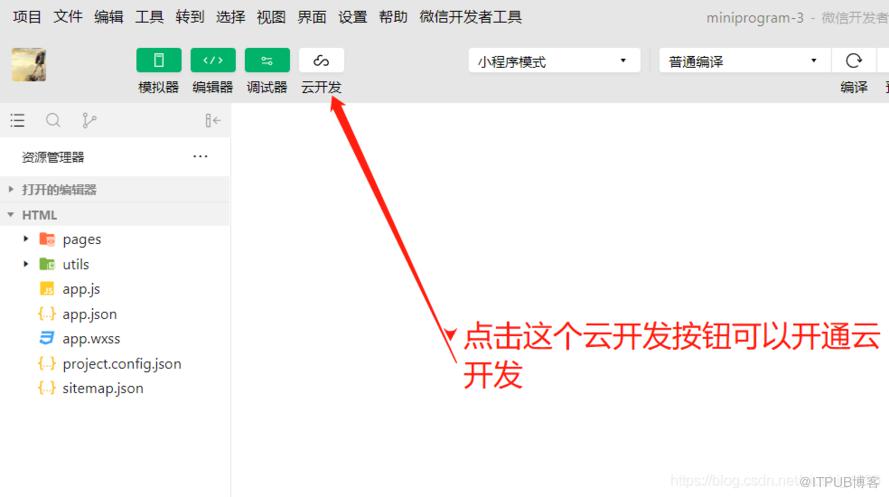Open the app.json file name
The image size is (889, 497).
tap(90, 314)
